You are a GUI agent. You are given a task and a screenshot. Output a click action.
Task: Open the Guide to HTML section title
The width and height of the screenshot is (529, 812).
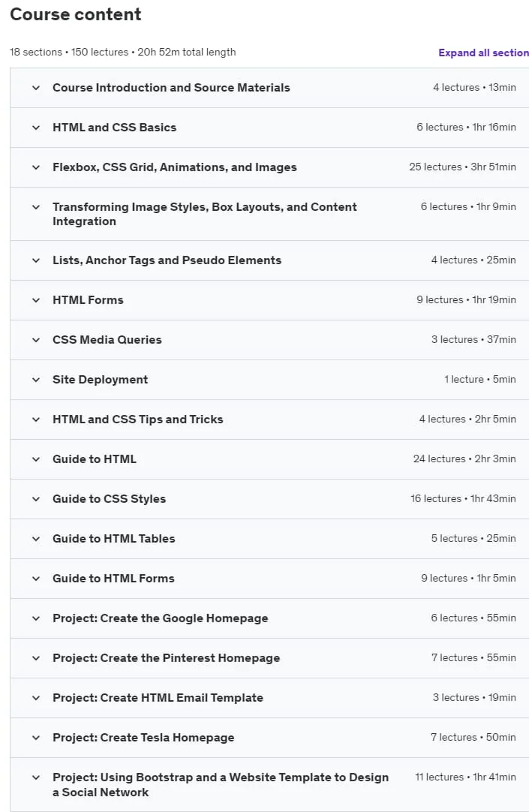click(x=95, y=459)
